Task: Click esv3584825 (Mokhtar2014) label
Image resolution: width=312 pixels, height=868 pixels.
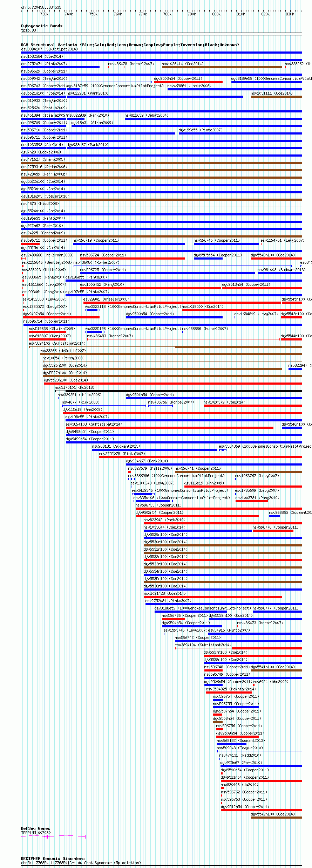Action: point(231,689)
